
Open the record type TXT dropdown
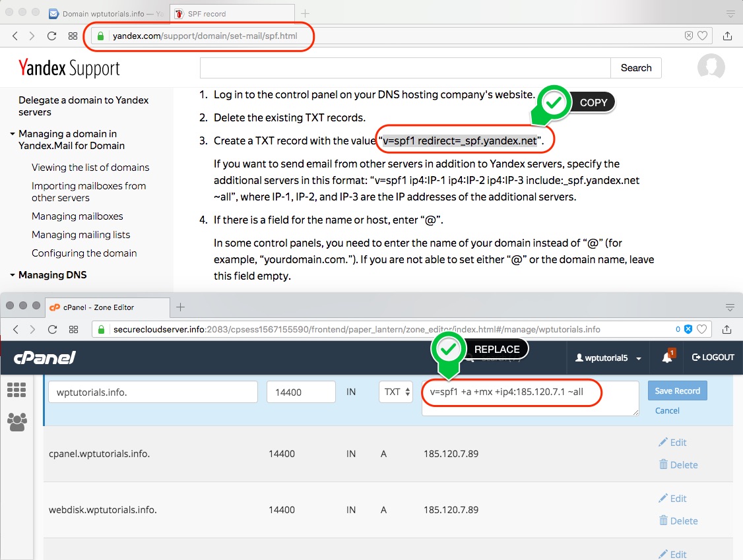click(396, 392)
